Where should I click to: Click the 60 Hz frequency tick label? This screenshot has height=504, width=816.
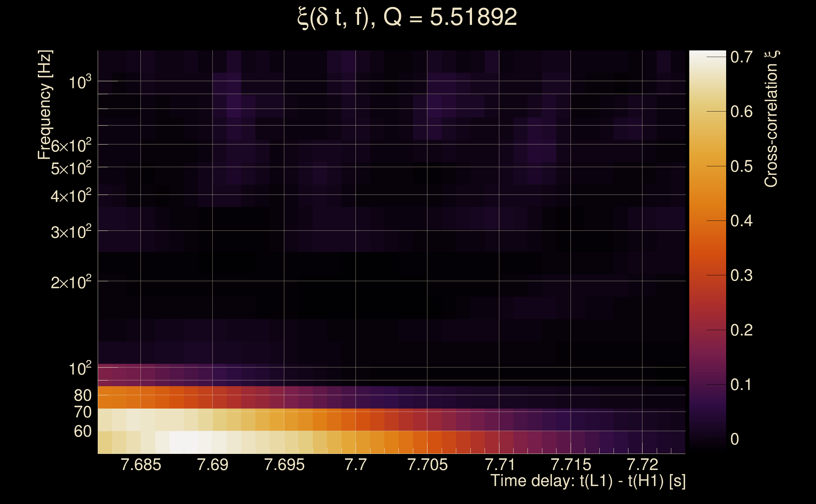tap(82, 432)
